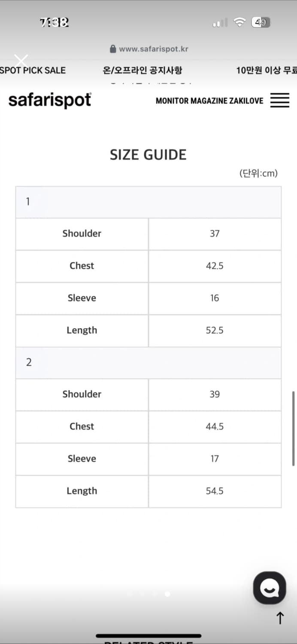
Task: Open the chat support bubble icon
Action: pyautogui.click(x=270, y=588)
